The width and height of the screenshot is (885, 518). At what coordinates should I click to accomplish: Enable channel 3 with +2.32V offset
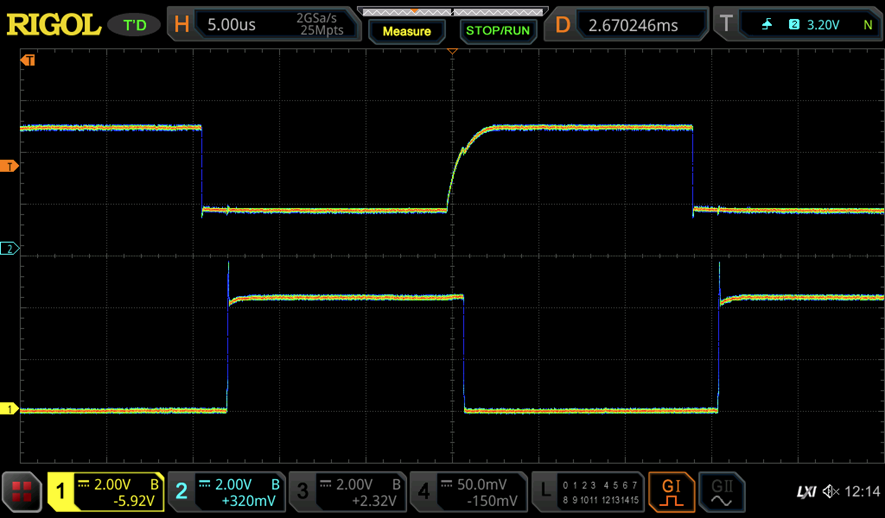point(347,491)
